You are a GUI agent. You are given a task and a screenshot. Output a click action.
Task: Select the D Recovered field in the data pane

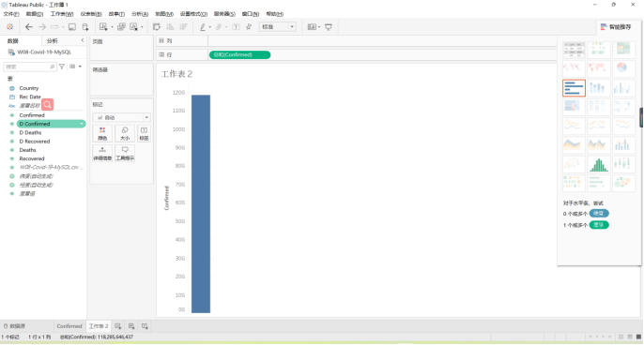point(35,142)
